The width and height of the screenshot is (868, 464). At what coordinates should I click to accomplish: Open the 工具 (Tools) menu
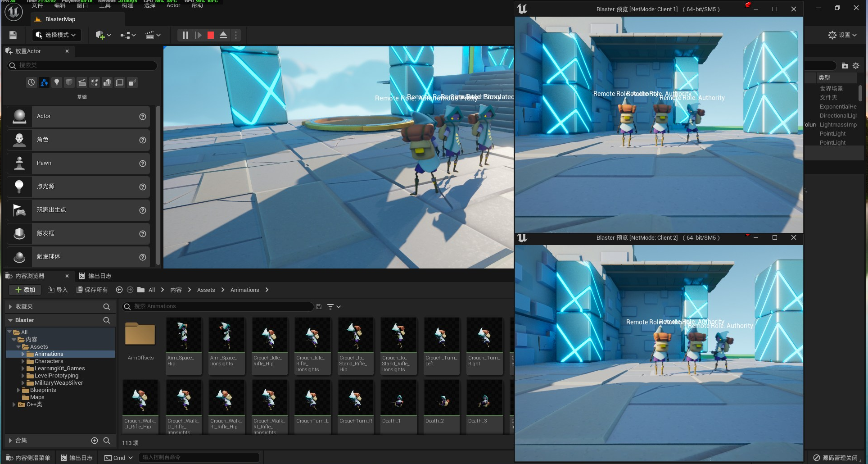click(105, 5)
